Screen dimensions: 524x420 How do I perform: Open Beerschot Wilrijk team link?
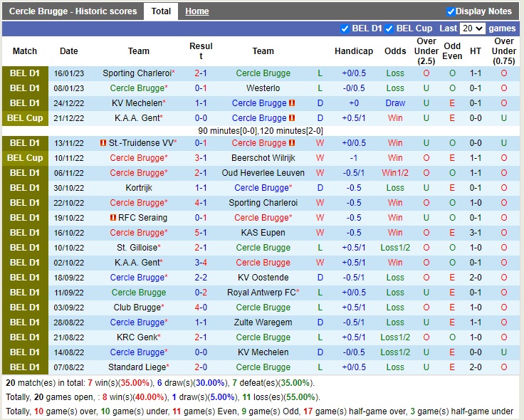click(263, 158)
